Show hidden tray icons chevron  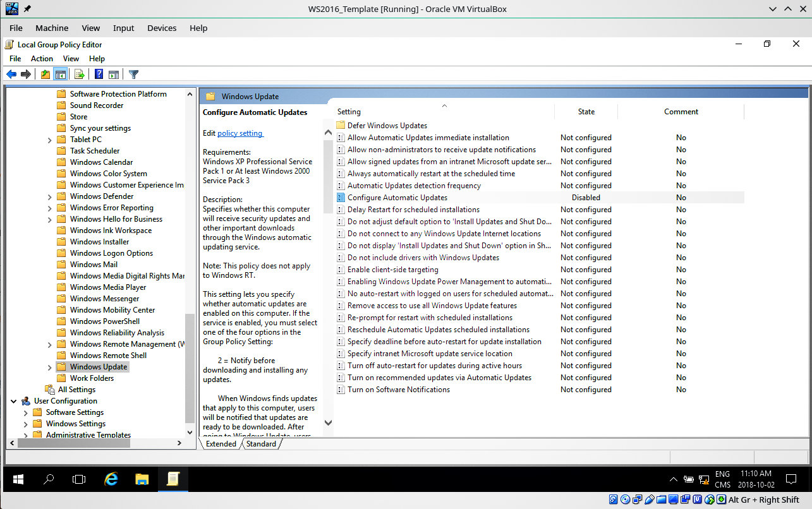674,479
